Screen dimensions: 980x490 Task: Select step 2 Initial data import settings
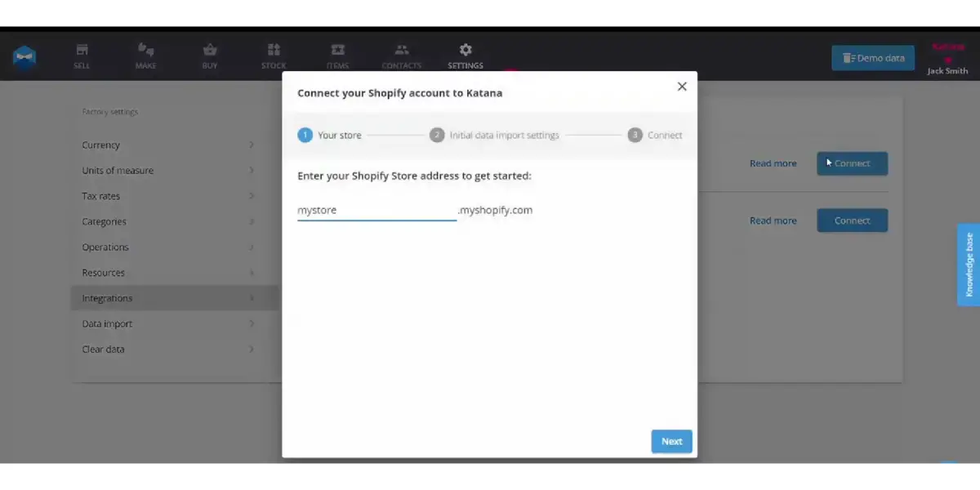[495, 136]
